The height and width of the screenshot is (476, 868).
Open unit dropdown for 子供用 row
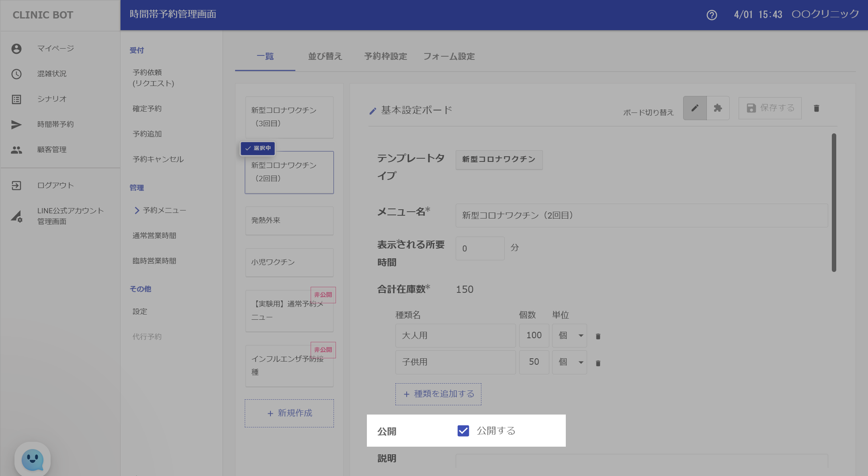(569, 362)
